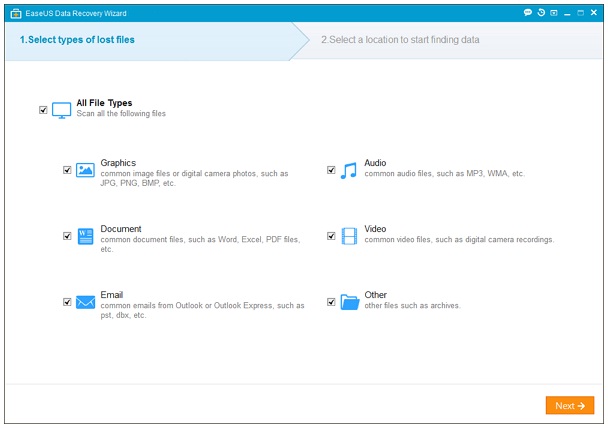Screen dimensions: 608x428
Task: Click the EaseUS briefcase app icon
Action: [16, 14]
